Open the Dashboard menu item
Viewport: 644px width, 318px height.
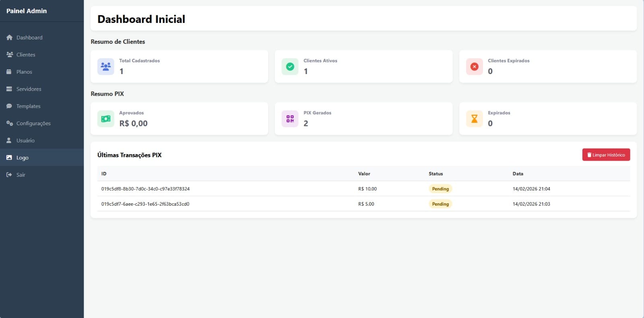(x=42, y=37)
